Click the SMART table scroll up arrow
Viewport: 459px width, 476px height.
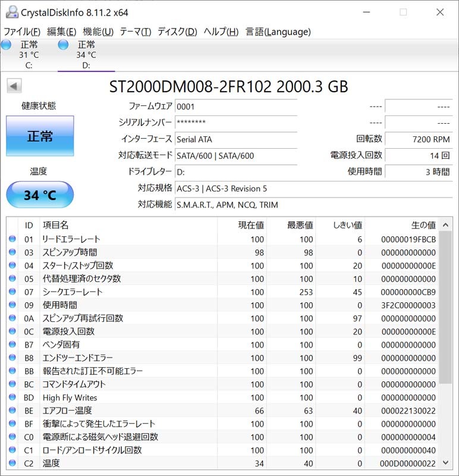click(x=445, y=225)
